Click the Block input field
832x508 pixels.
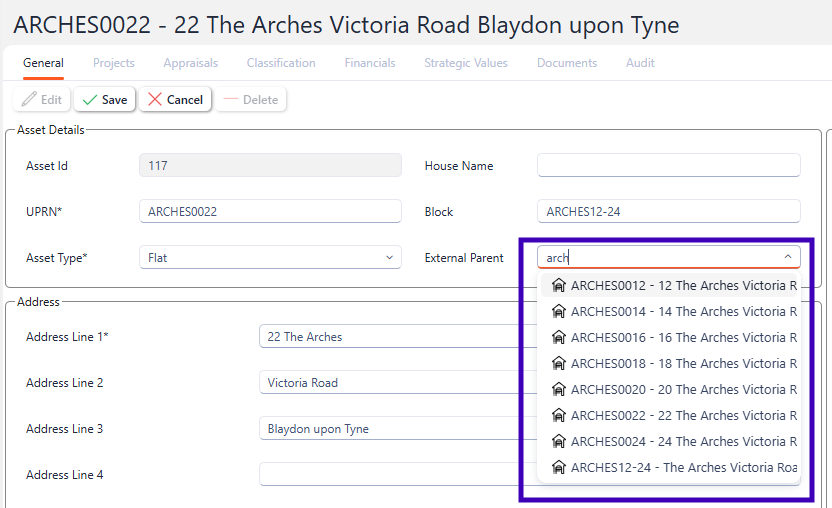668,212
